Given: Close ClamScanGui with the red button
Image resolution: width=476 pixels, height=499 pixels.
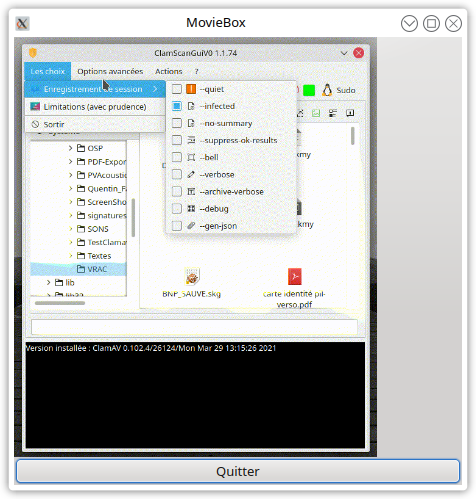Looking at the screenshot, I should coord(359,53).
